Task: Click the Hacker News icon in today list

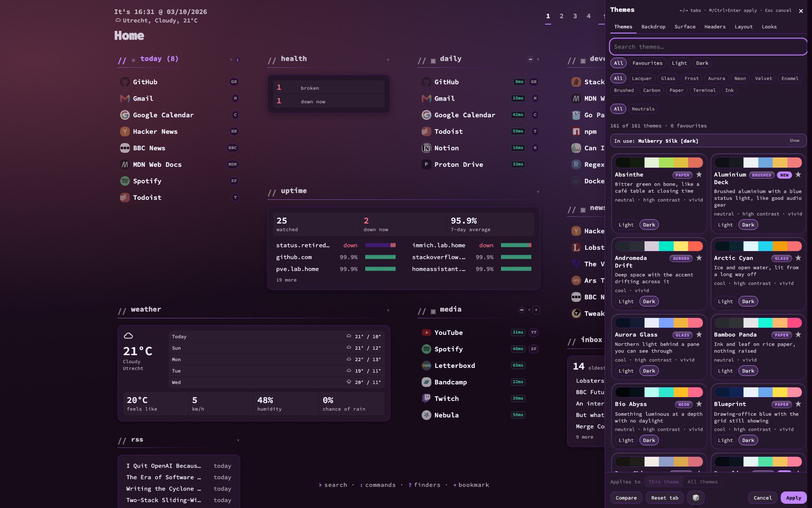Action: (125, 132)
